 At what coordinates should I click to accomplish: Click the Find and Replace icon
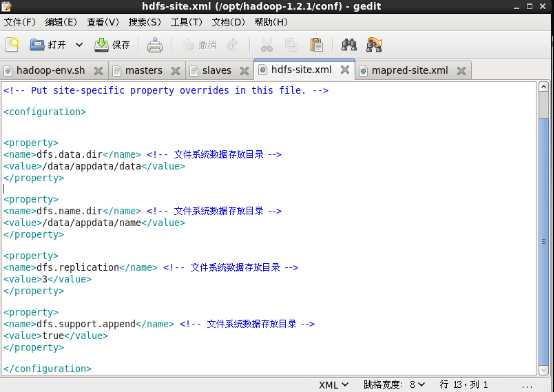click(374, 45)
